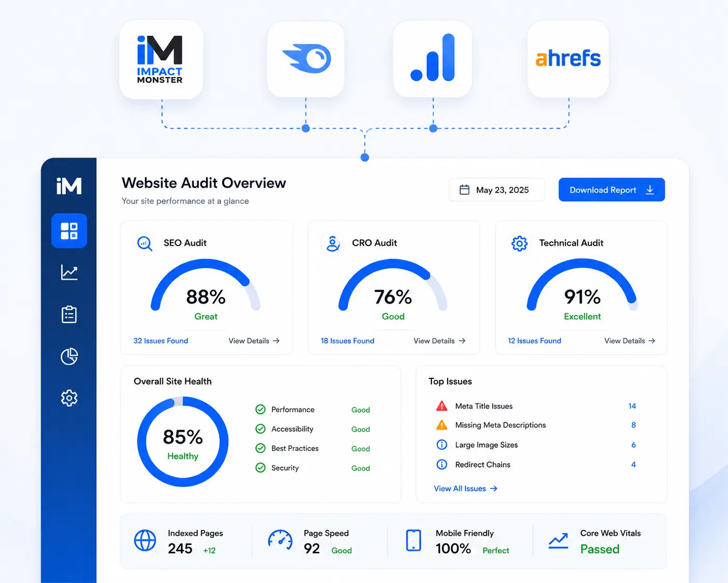The image size is (728, 583).
Task: Click the green check icon beside Security
Action: [261, 468]
